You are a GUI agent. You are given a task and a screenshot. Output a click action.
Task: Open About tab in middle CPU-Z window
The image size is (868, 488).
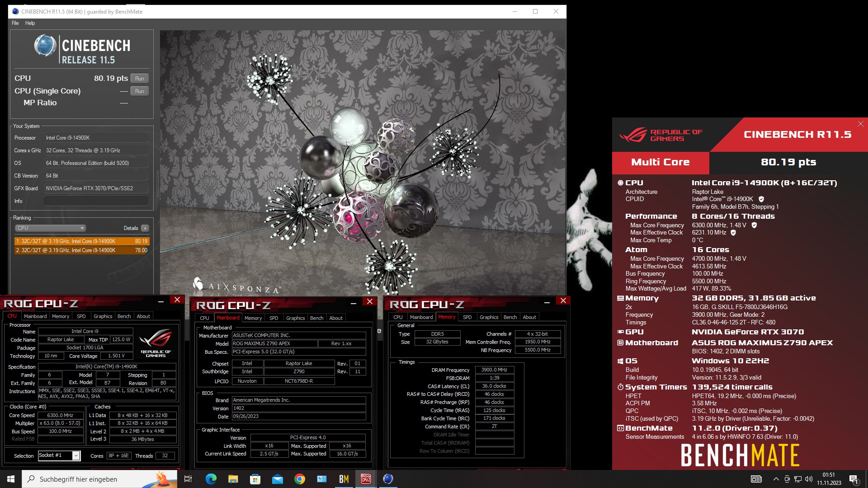point(336,318)
